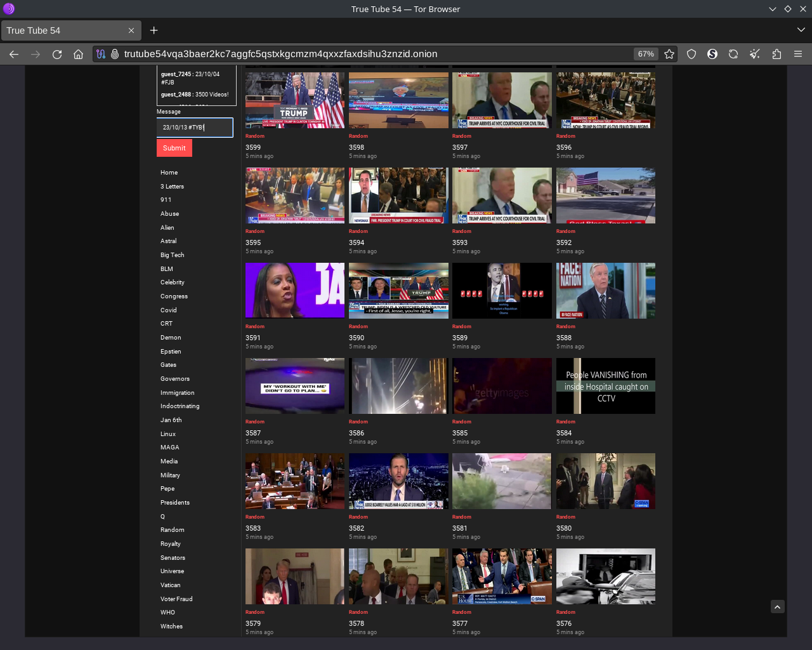The image size is (812, 650).
Task: Open video thumbnail 3596
Action: (606, 100)
